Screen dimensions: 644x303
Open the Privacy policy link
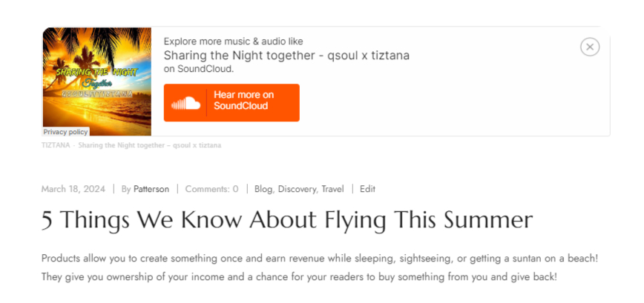tap(65, 132)
